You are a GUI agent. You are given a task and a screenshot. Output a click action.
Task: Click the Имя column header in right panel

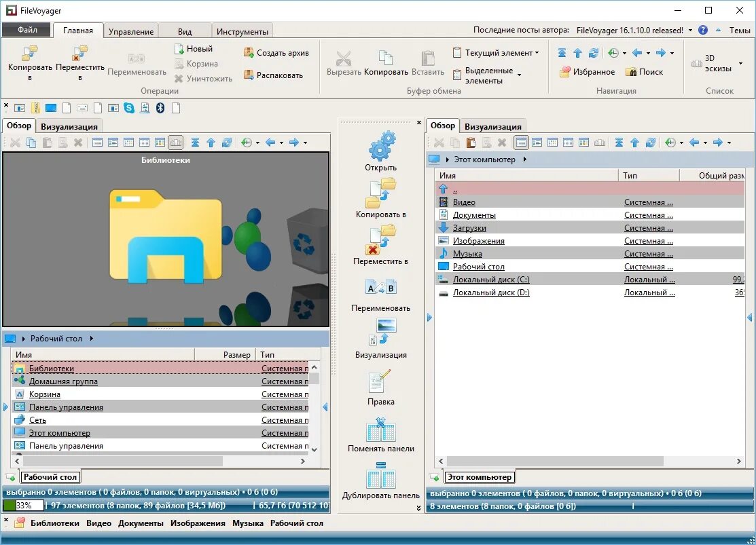click(x=526, y=175)
